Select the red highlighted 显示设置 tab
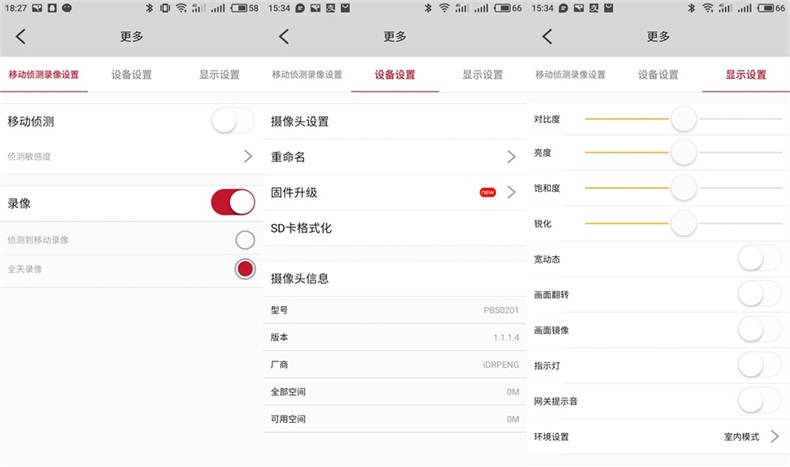The width and height of the screenshot is (790, 467). pos(746,75)
